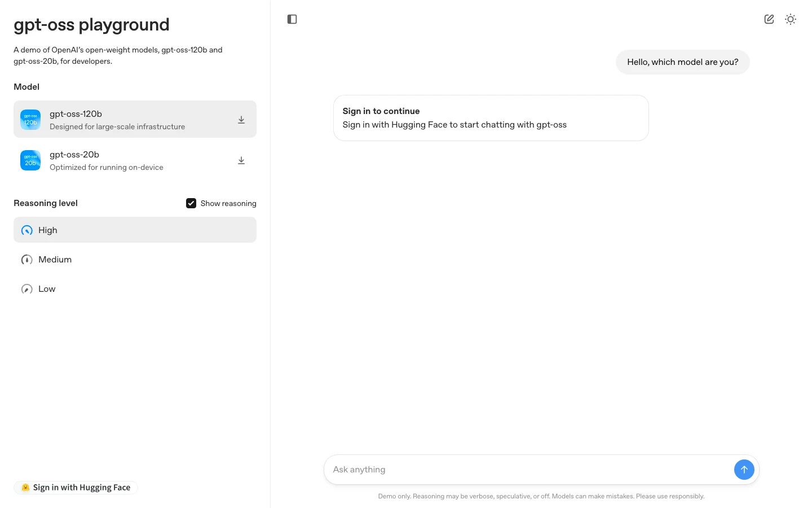Download the gpt-oss-20b model
The height and width of the screenshot is (508, 812).
pos(241,160)
